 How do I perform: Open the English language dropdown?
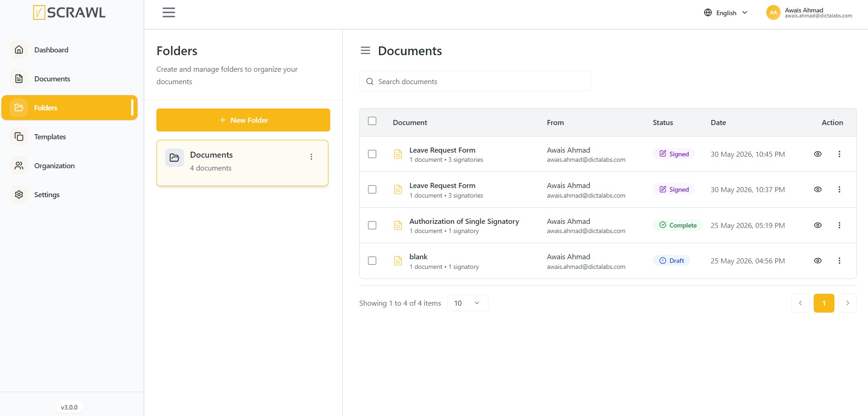coord(726,13)
